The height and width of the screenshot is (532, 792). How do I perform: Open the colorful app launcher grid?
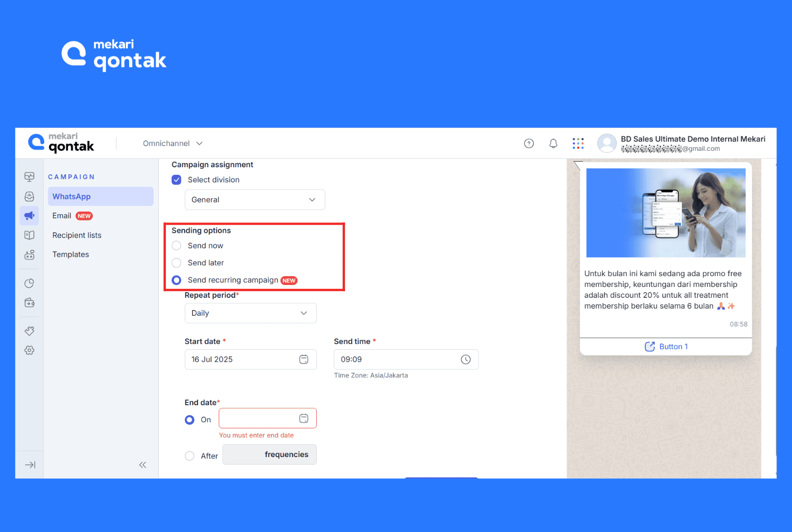click(578, 143)
